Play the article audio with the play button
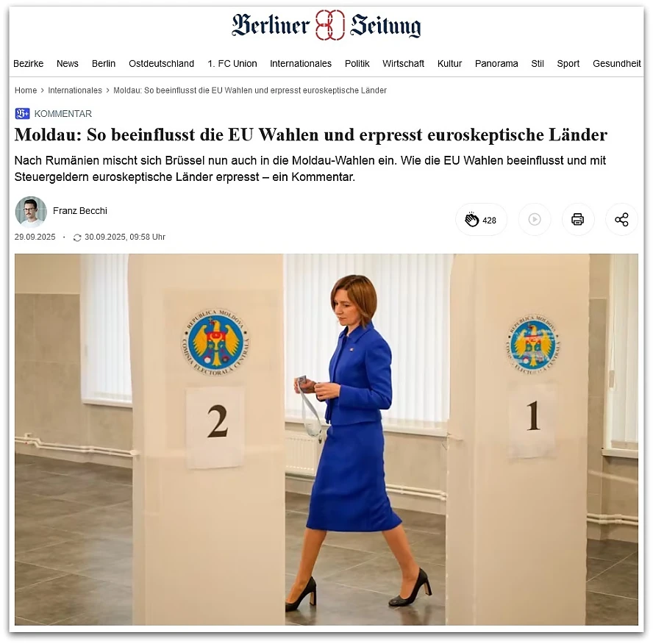The image size is (653, 644). click(x=535, y=219)
